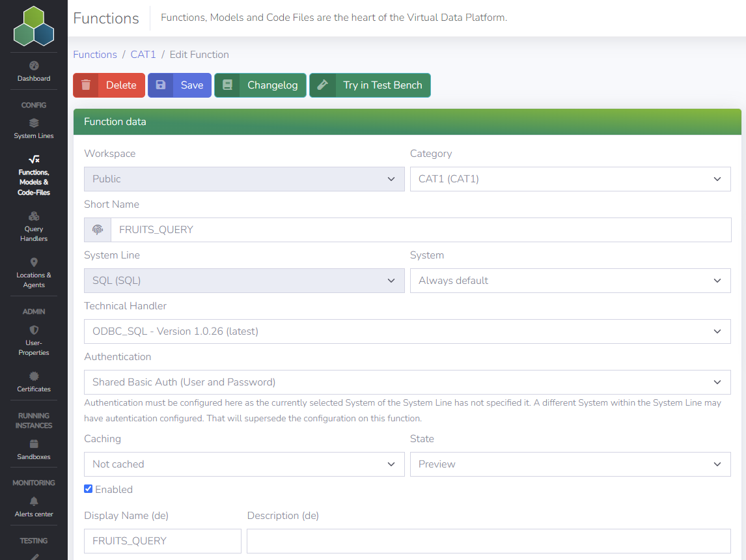
Task: Expand the State dropdown showing Preview
Action: coord(570,464)
